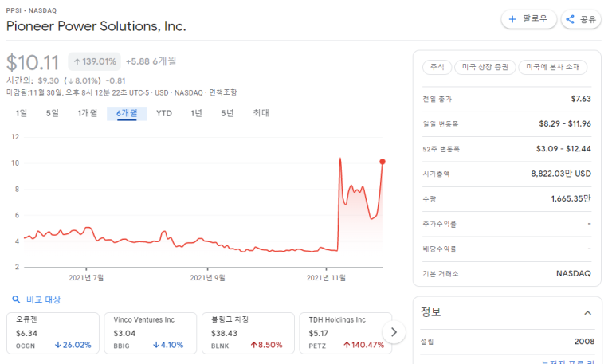
Task: Open the TDH Holdings Inc PETZ card
Action: click(x=345, y=333)
